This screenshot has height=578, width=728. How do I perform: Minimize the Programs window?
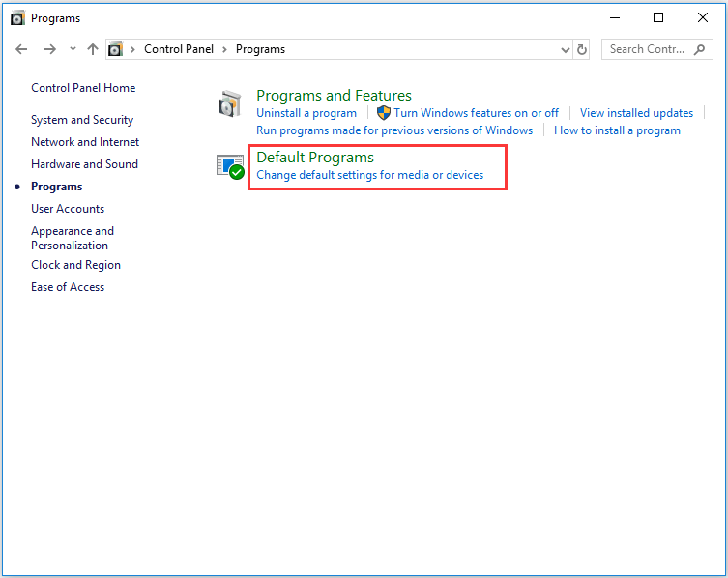[x=615, y=18]
